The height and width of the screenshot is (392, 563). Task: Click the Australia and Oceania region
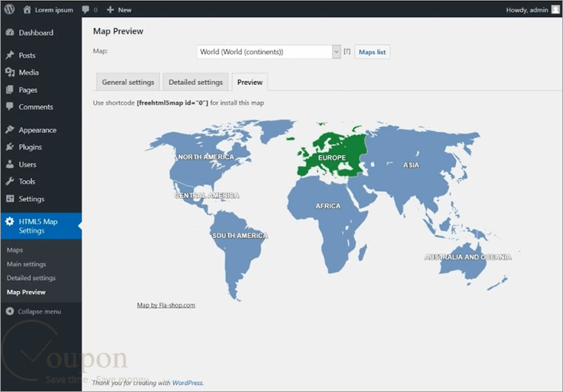point(468,257)
